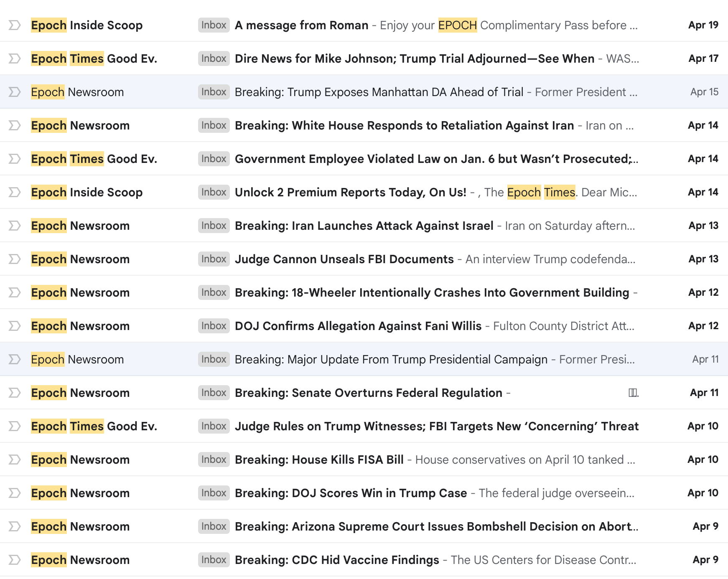
Task: Click the small glyph icon in Senate Overturns row
Action: tap(634, 393)
